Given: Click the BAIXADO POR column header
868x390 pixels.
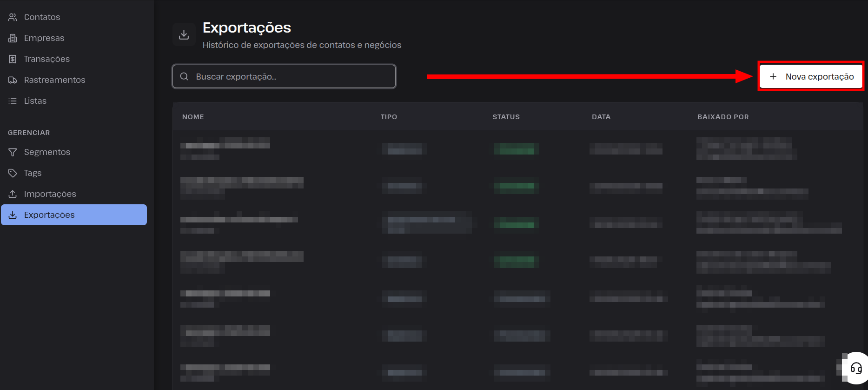Looking at the screenshot, I should coord(723,117).
